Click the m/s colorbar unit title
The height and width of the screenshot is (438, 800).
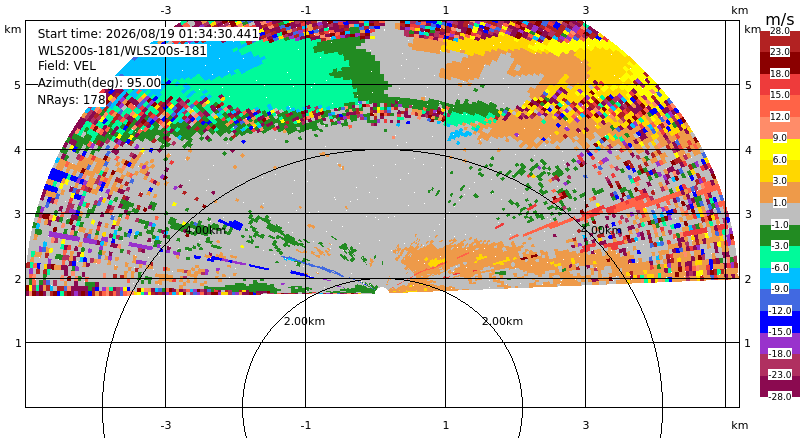tap(780, 19)
